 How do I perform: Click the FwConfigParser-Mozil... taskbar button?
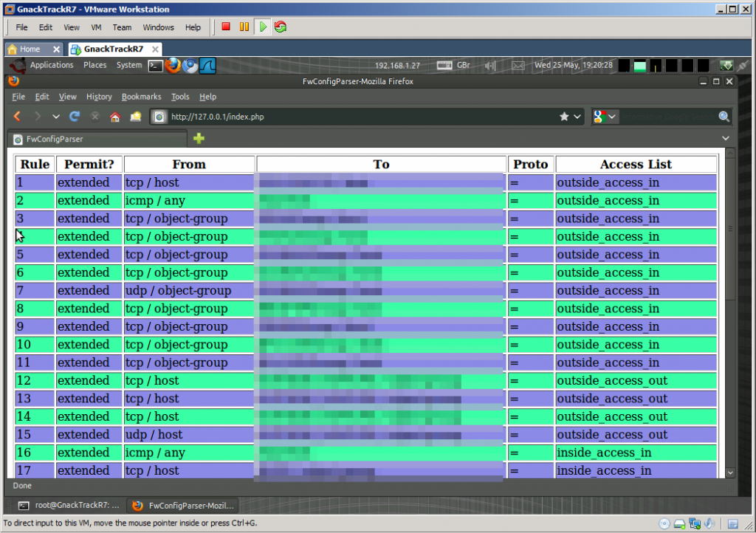(x=183, y=506)
